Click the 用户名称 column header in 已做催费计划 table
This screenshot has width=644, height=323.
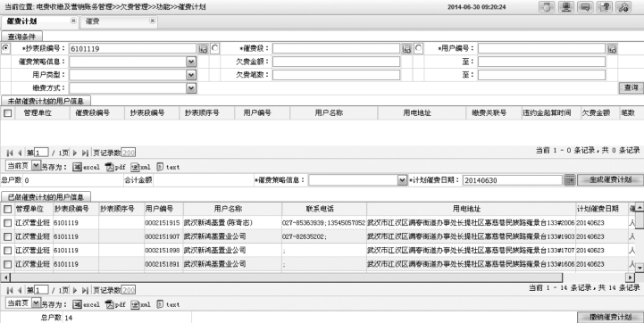pos(232,209)
